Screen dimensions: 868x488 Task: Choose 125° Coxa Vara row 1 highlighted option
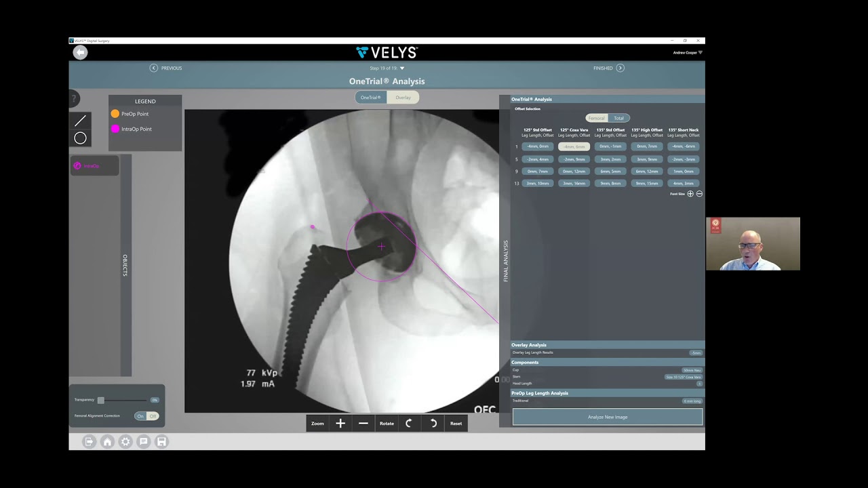[574, 146]
